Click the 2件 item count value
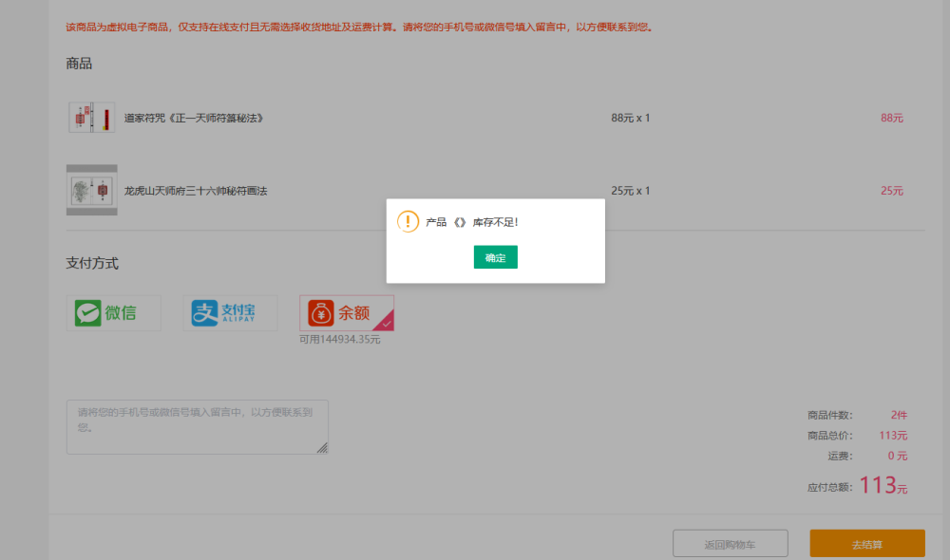Image resolution: width=950 pixels, height=560 pixels. 899,416
